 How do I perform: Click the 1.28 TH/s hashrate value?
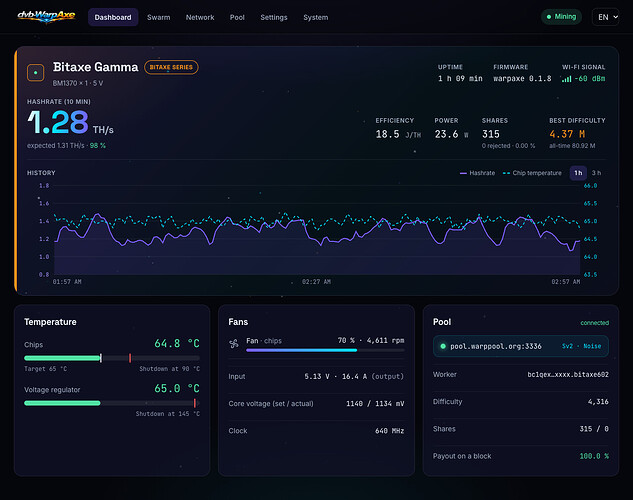tap(70, 123)
